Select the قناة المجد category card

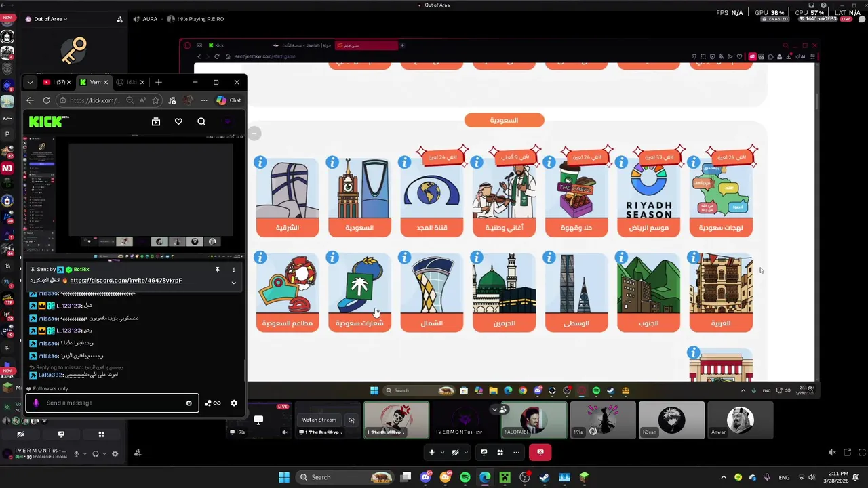click(432, 197)
